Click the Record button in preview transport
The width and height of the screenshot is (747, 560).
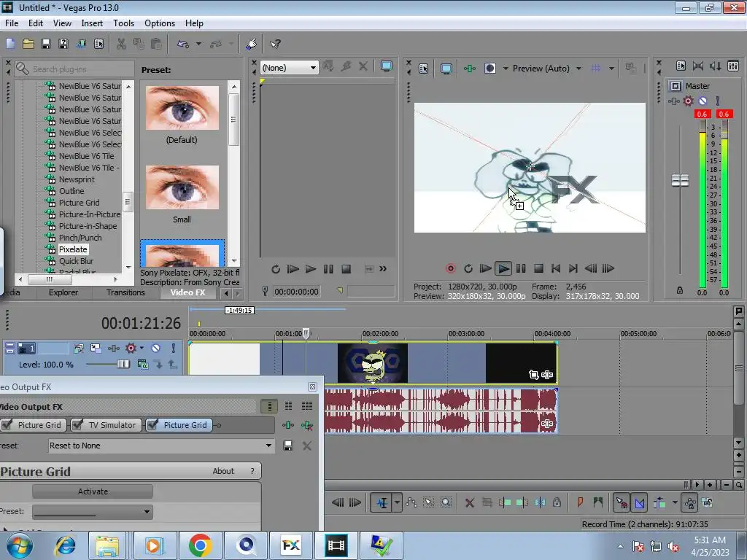tap(450, 268)
